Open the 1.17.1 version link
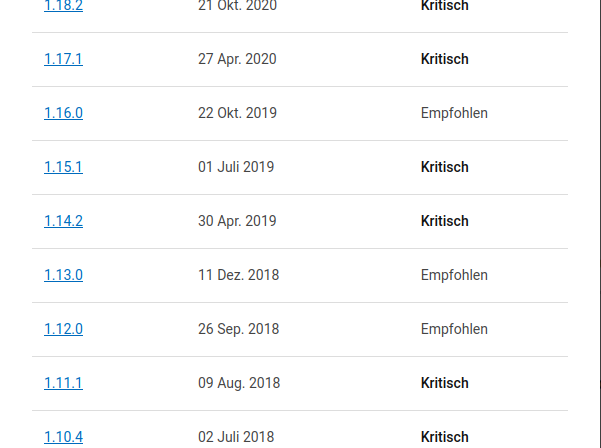601x448 pixels. coord(63,59)
